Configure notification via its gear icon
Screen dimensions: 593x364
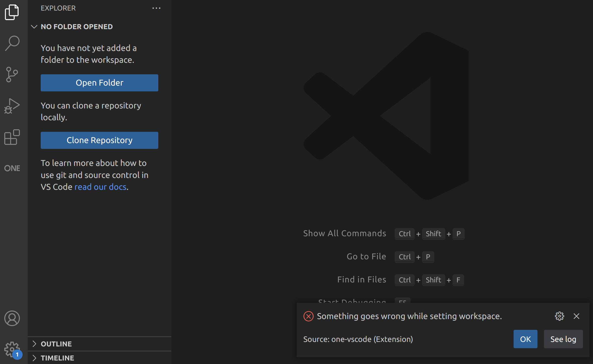(560, 316)
